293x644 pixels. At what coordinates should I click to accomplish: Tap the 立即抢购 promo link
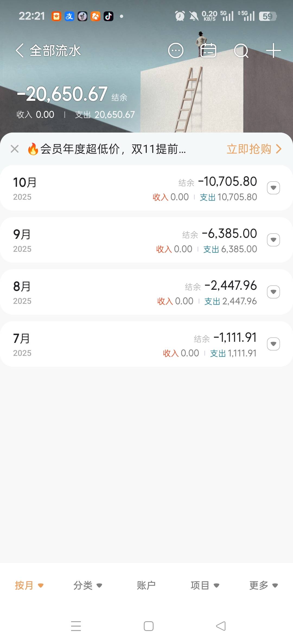pos(254,149)
